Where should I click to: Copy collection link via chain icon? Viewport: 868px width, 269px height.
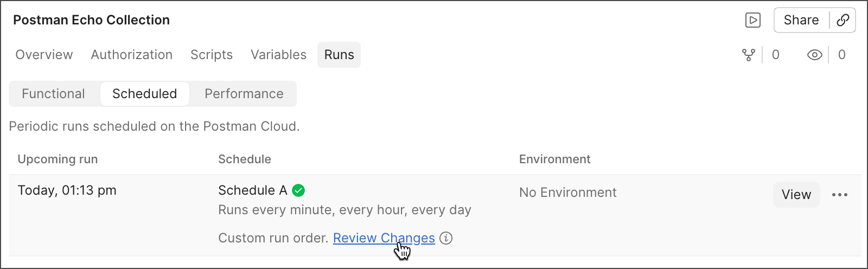(x=843, y=21)
